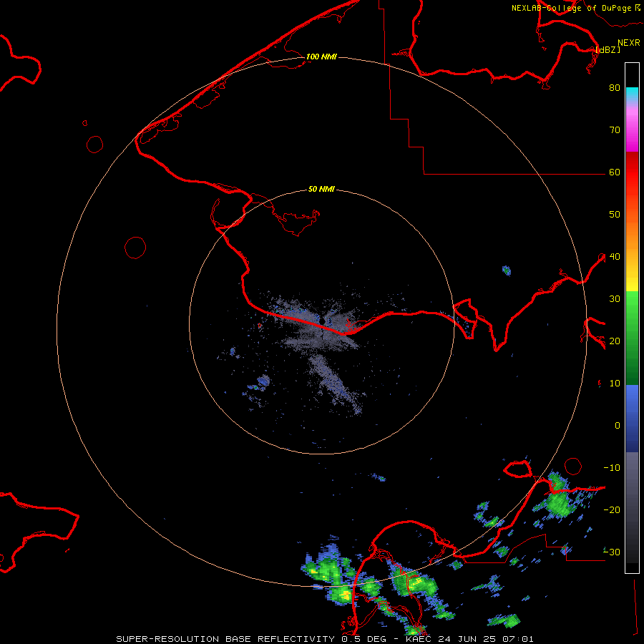Click the 30 value on the dBZ scale

pos(615,298)
